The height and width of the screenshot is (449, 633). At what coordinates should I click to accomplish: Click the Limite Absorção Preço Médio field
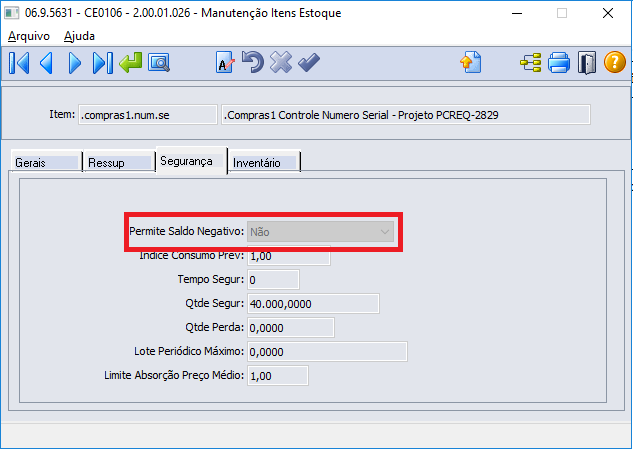[x=278, y=376]
